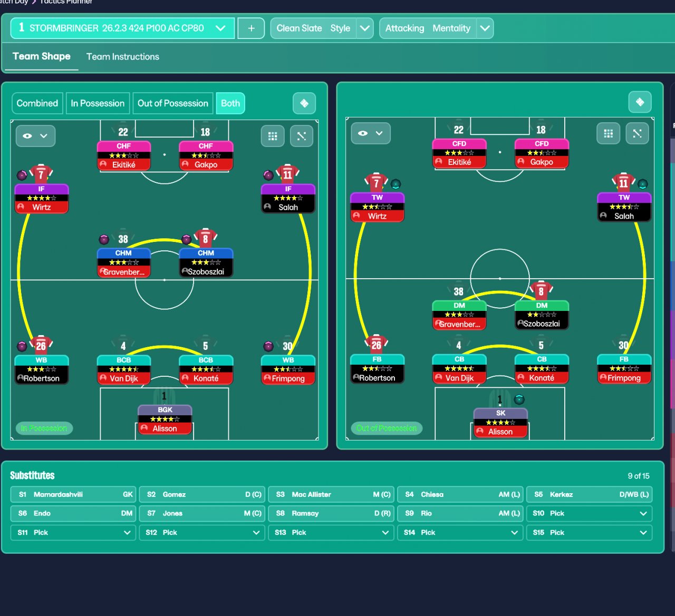This screenshot has width=675, height=616.
Task: Switch to the Team Instructions tab
Action: coord(123,56)
